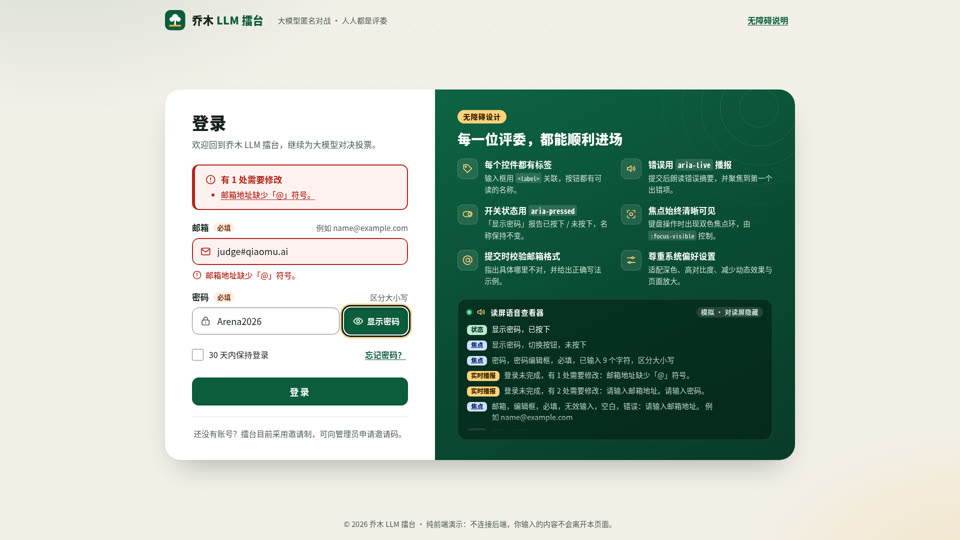Click the log text 显示密码,切换按钮,未按下
The height and width of the screenshot is (540, 960).
click(x=539, y=345)
